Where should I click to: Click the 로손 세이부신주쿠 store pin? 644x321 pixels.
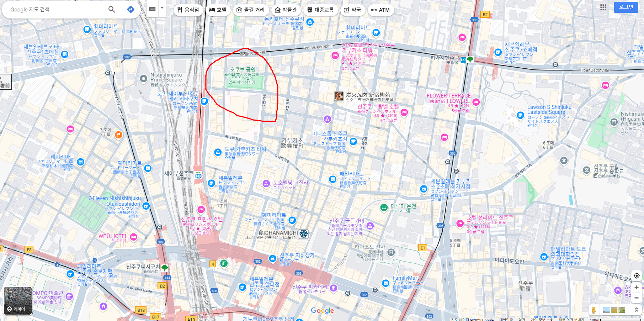(x=204, y=102)
